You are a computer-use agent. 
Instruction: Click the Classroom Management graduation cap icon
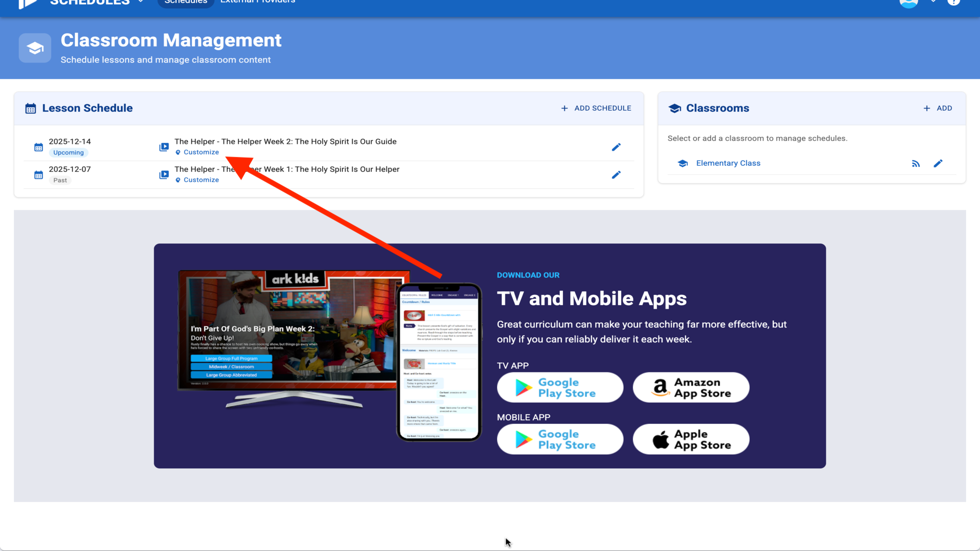[35, 48]
